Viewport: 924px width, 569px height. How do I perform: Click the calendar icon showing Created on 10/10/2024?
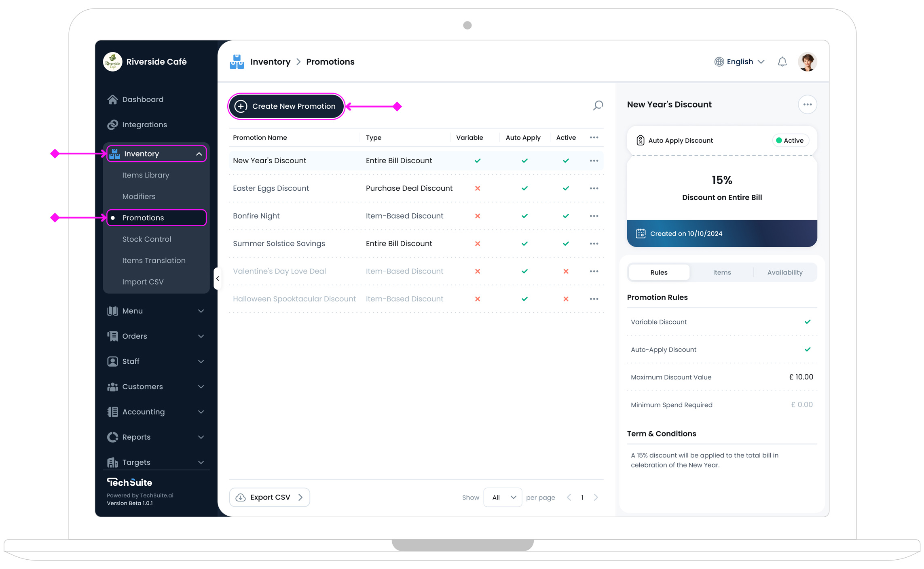coord(641,233)
